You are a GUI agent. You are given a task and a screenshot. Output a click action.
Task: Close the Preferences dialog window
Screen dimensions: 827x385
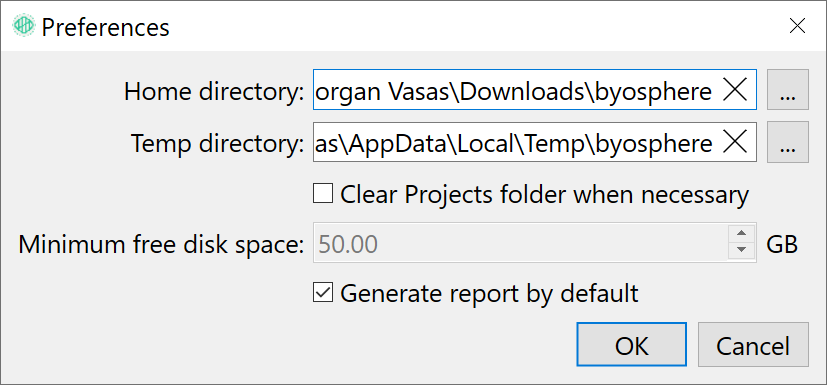click(797, 25)
